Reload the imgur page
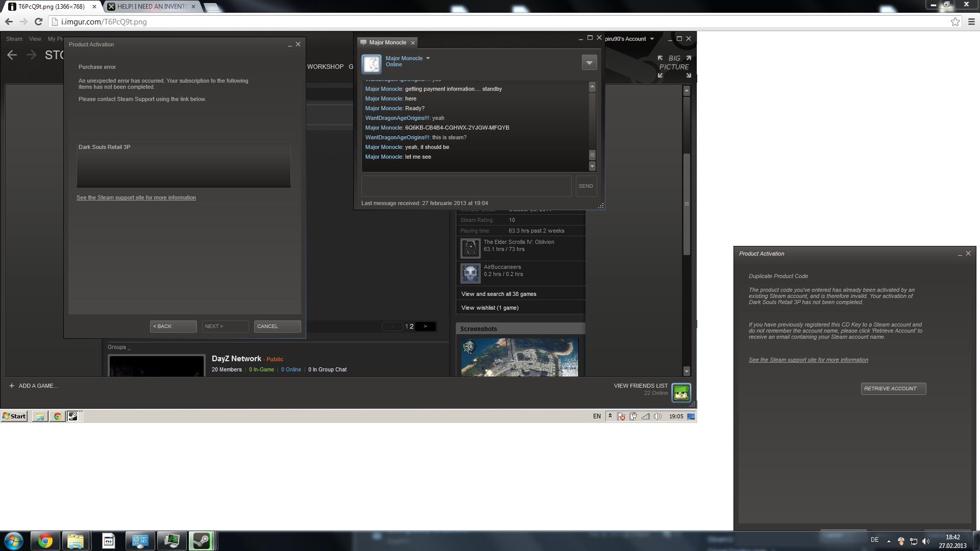Screen dimensions: 980x551 (38, 21)
